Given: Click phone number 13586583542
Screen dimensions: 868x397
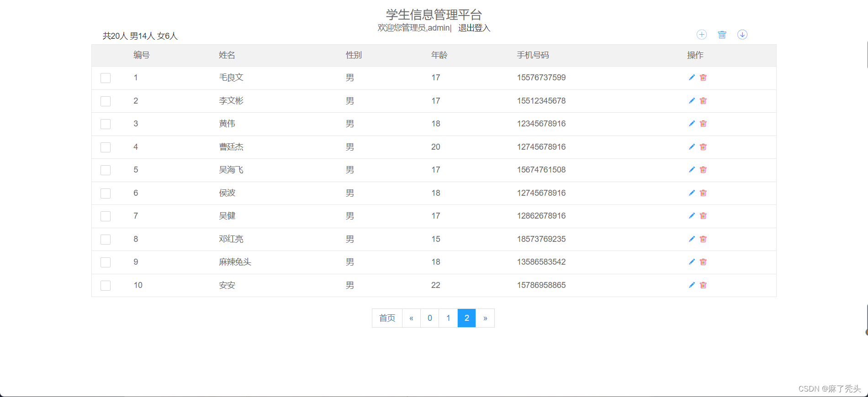Looking at the screenshot, I should pyautogui.click(x=541, y=262).
